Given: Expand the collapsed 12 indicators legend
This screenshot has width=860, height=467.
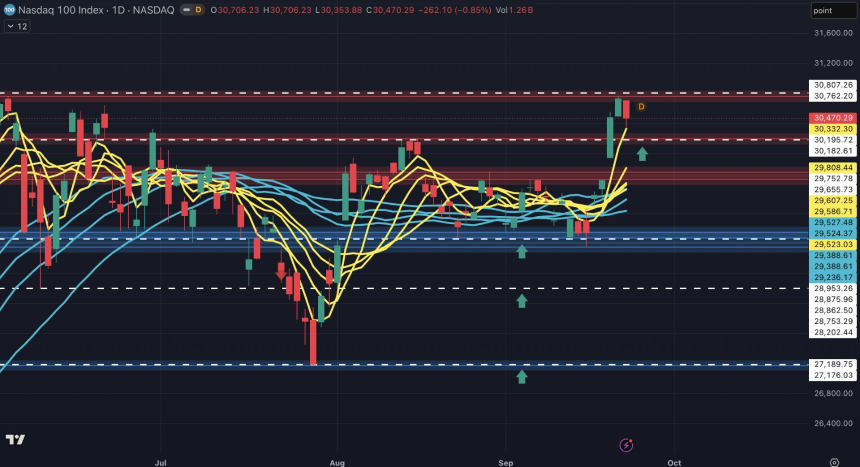Looking at the screenshot, I should (17, 26).
